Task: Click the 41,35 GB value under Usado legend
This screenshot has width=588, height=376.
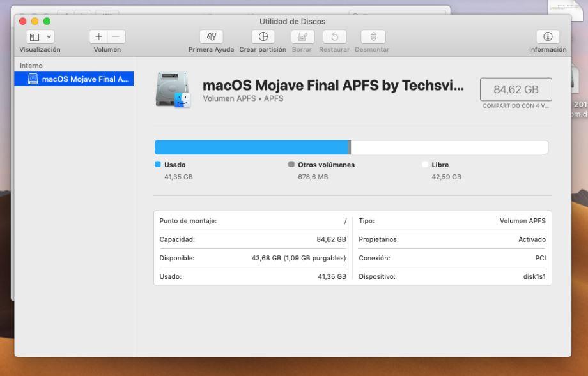Action: [178, 177]
